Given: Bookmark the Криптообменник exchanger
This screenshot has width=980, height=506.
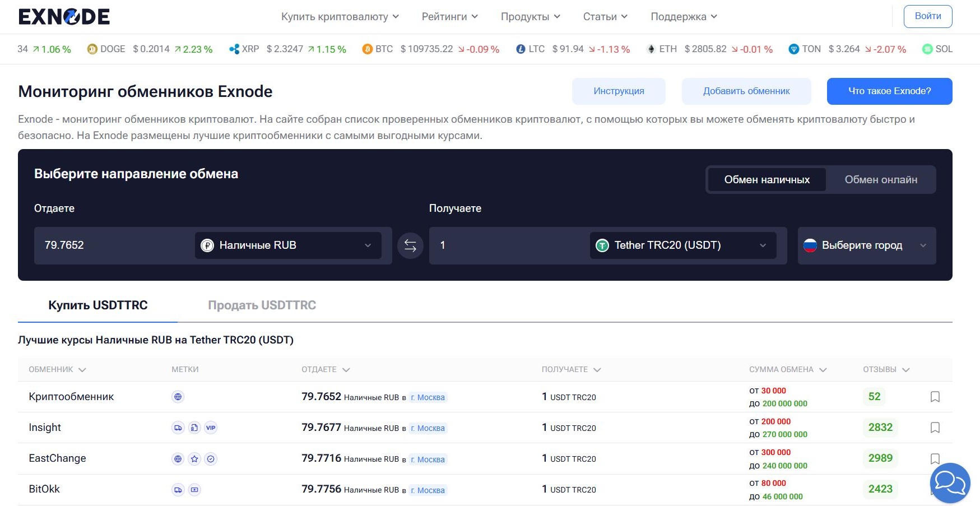Looking at the screenshot, I should click(936, 396).
